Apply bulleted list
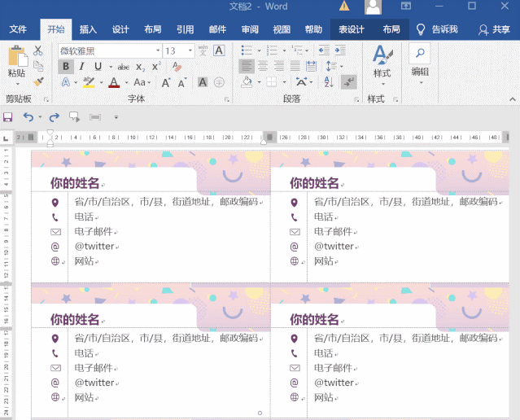 [247, 50]
